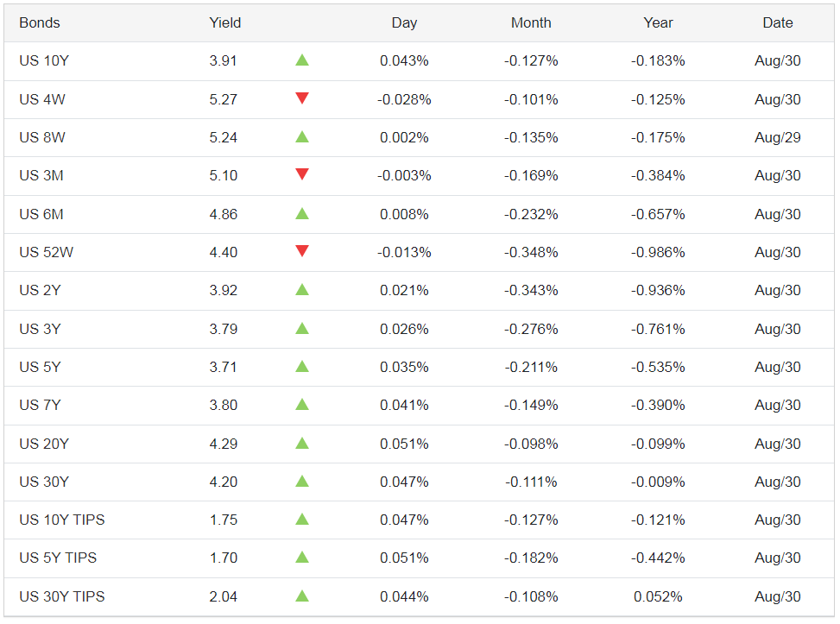Sort by the Day column header
The image size is (840, 624).
[404, 23]
